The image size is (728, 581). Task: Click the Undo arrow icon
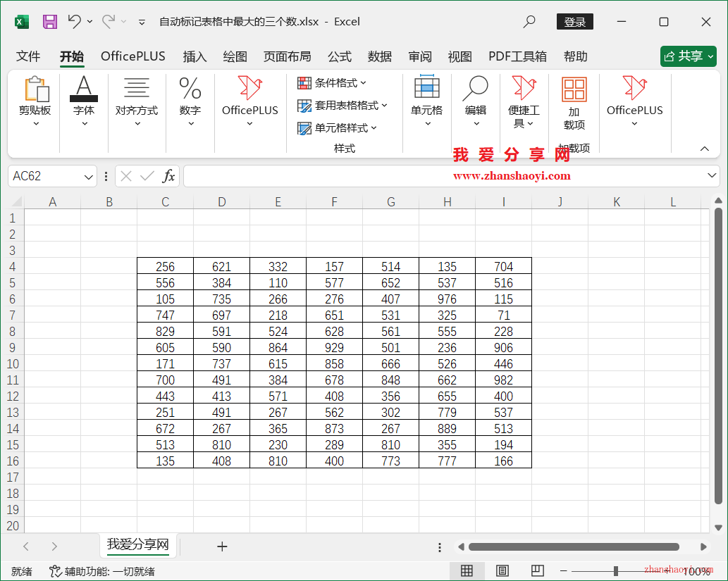pos(74,21)
